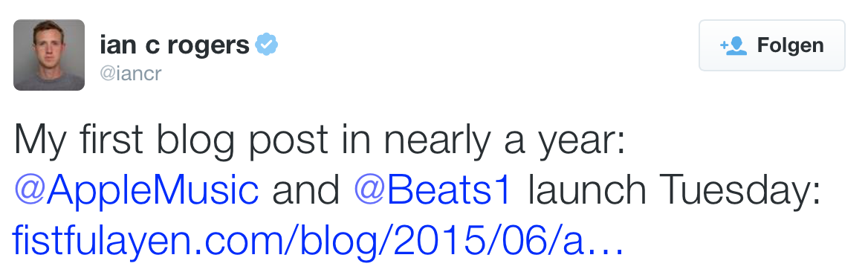Click the word 'Tuesday:' in tweet

pos(735,190)
